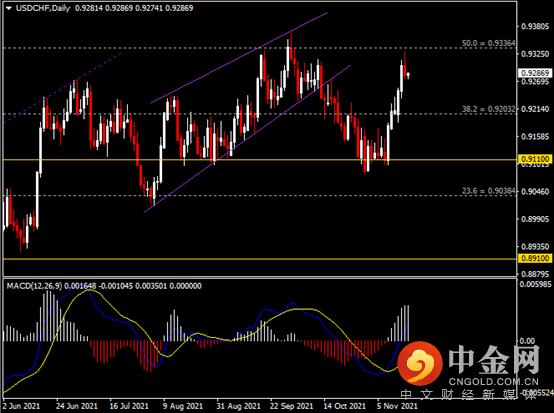Select the yellow 0.91100 horizontal line price tag
This screenshot has width=554, height=413.
(x=535, y=159)
